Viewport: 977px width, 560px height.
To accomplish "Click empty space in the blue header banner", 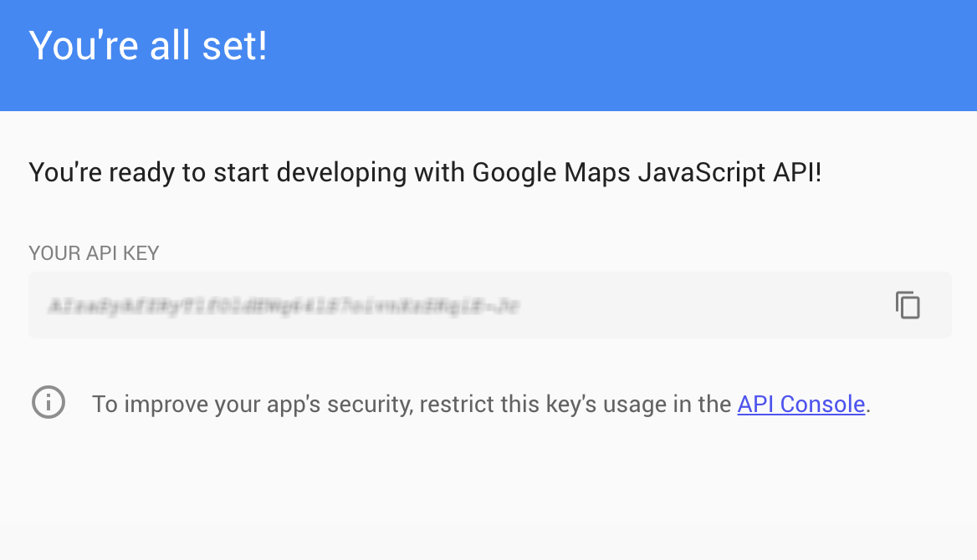I will (x=627, y=54).
